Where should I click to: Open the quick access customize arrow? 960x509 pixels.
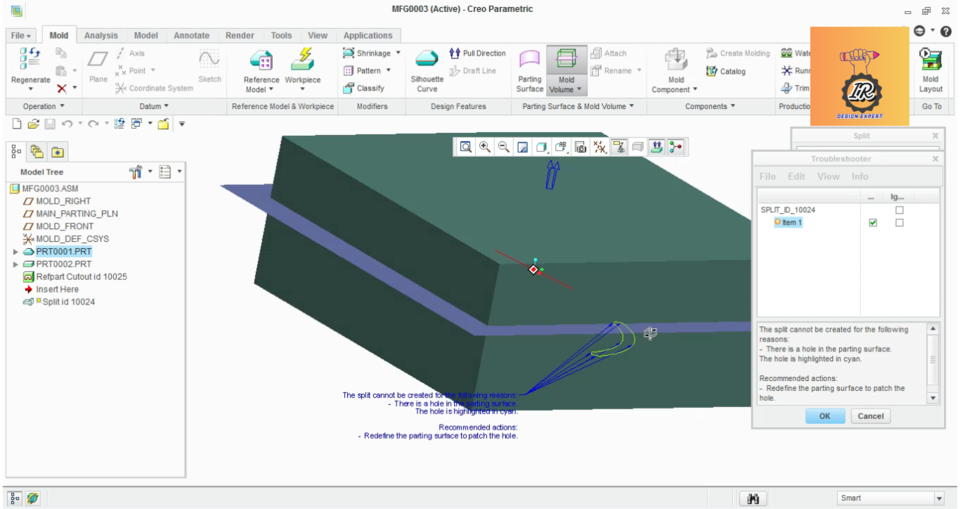coord(182,124)
